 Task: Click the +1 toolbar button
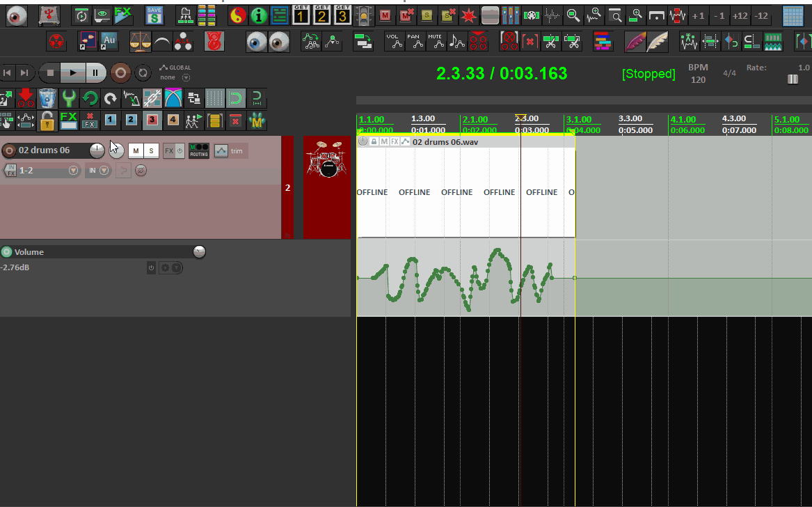[x=698, y=16]
